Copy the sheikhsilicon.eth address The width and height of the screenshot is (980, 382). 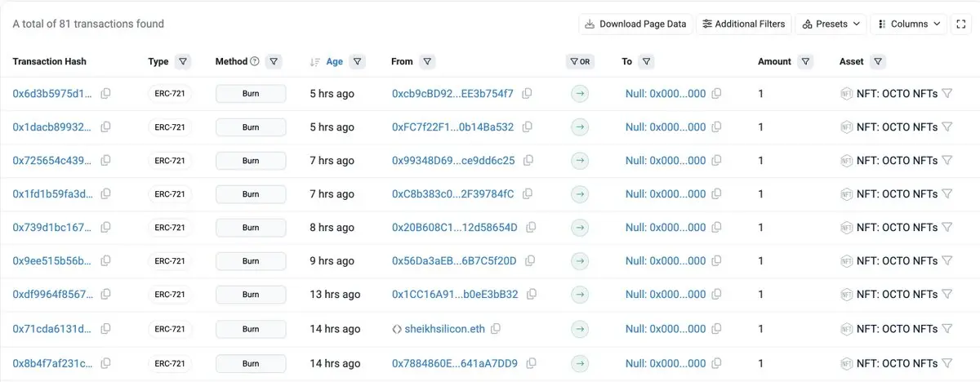[x=496, y=329]
